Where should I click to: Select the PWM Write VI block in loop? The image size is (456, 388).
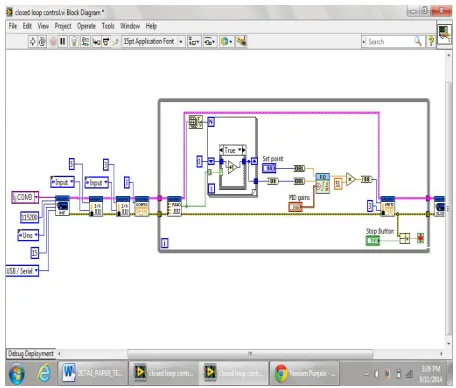tap(388, 206)
